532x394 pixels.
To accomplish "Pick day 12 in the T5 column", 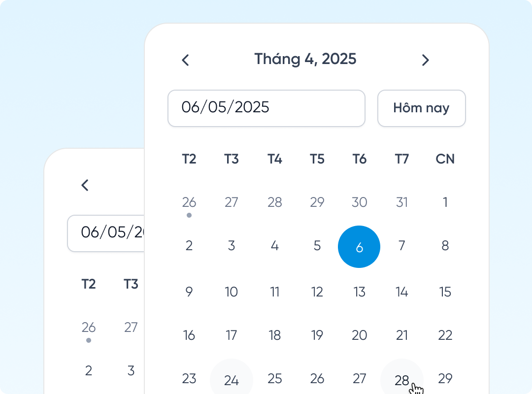I will 317,292.
